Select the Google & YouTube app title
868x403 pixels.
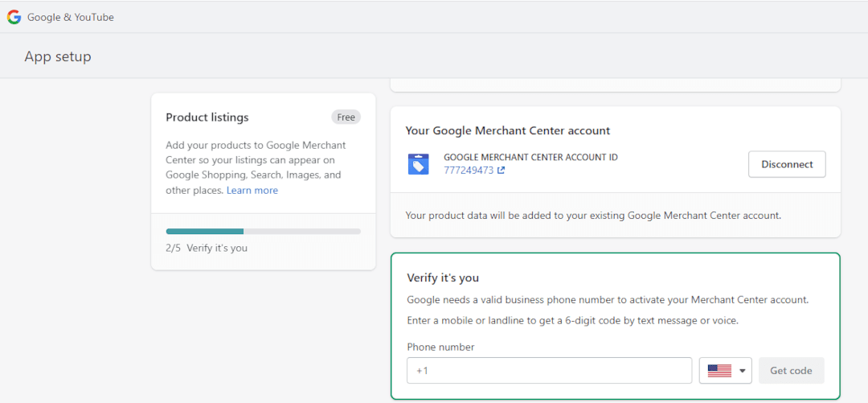click(x=71, y=17)
